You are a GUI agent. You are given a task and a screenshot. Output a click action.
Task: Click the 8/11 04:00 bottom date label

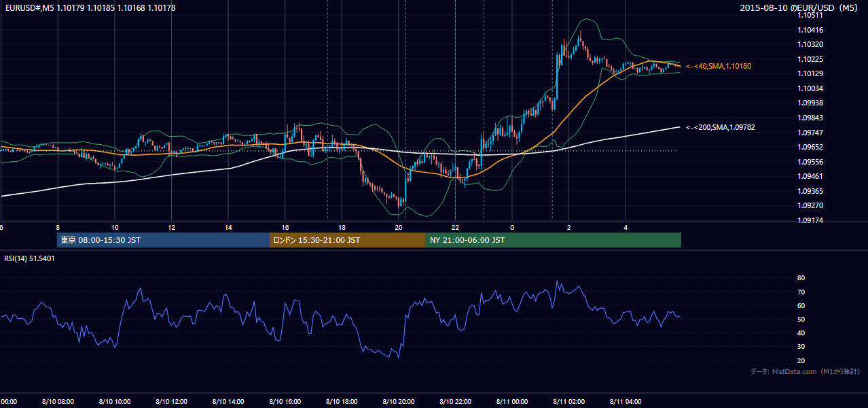pos(626,402)
